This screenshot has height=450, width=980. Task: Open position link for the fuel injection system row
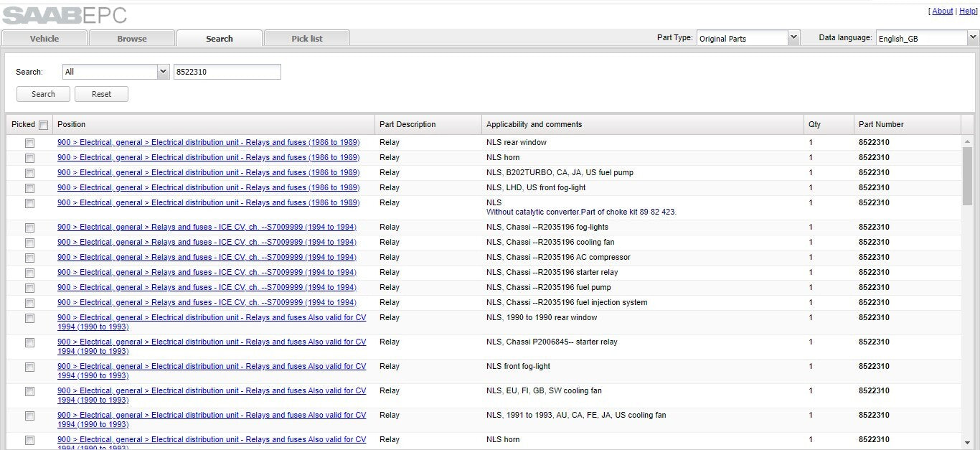click(207, 302)
